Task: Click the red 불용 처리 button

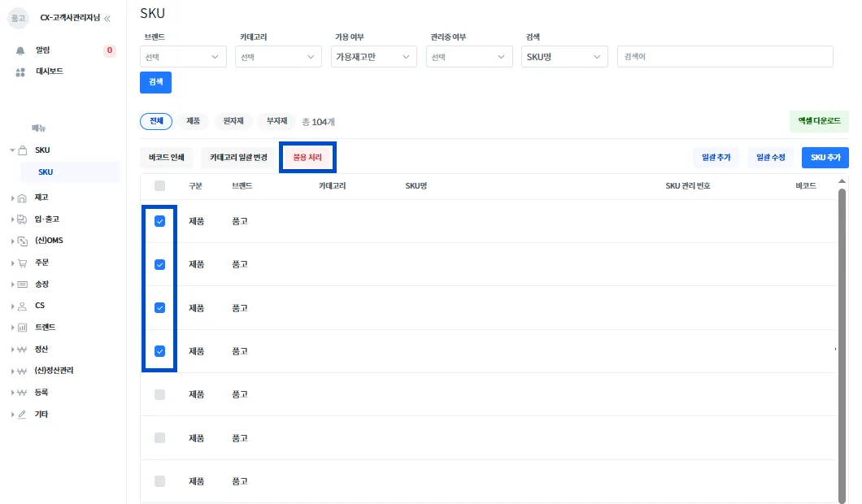Action: coord(307,157)
